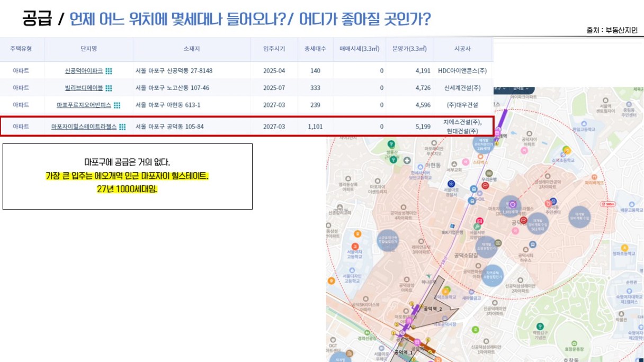Select the address 서울 마포구 신공덕동 27-8148
This screenshot has height=362, width=644.
[174, 71]
